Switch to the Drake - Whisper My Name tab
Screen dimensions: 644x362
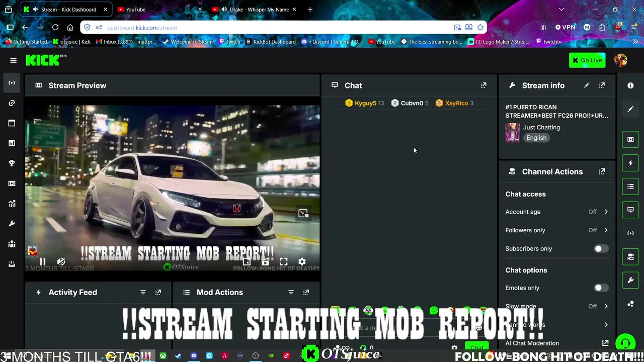point(254,10)
